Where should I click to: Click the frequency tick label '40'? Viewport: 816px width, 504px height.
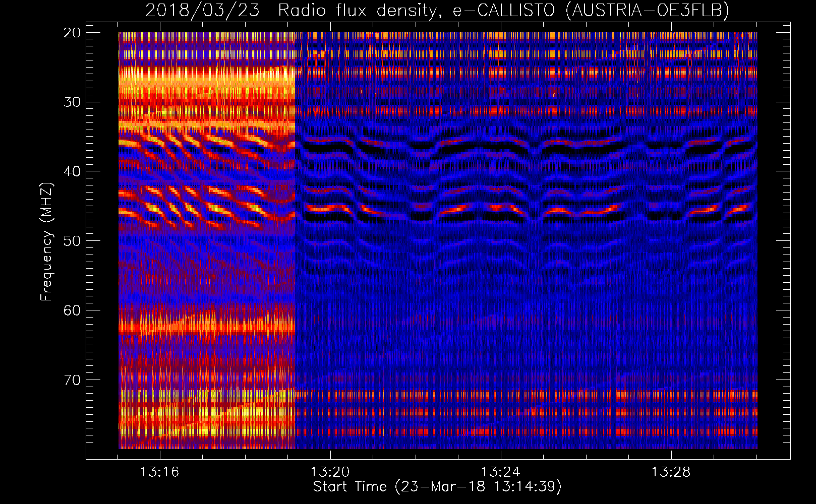coord(72,171)
